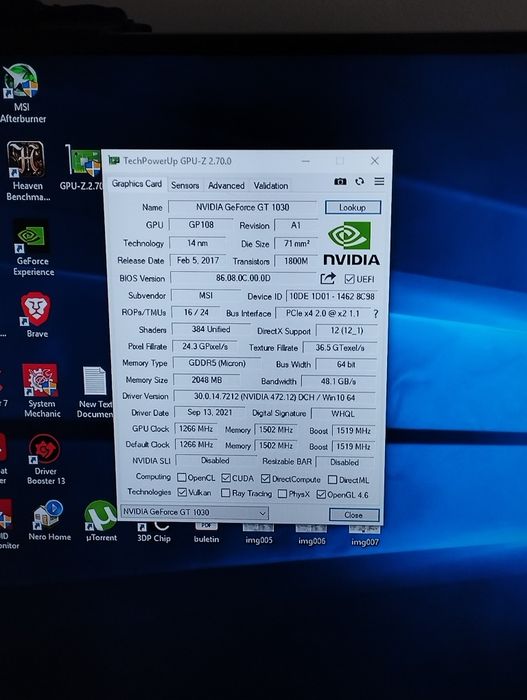Toggle the DirectCompute checkbox
Screen dimensions: 527x700
tap(265, 479)
